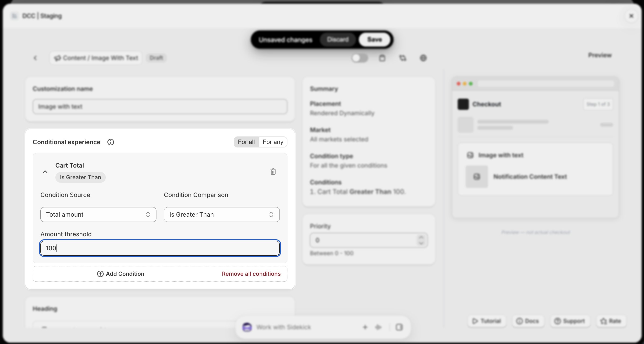Image resolution: width=644 pixels, height=344 pixels.
Task: Save the unsaved changes
Action: 375,39
